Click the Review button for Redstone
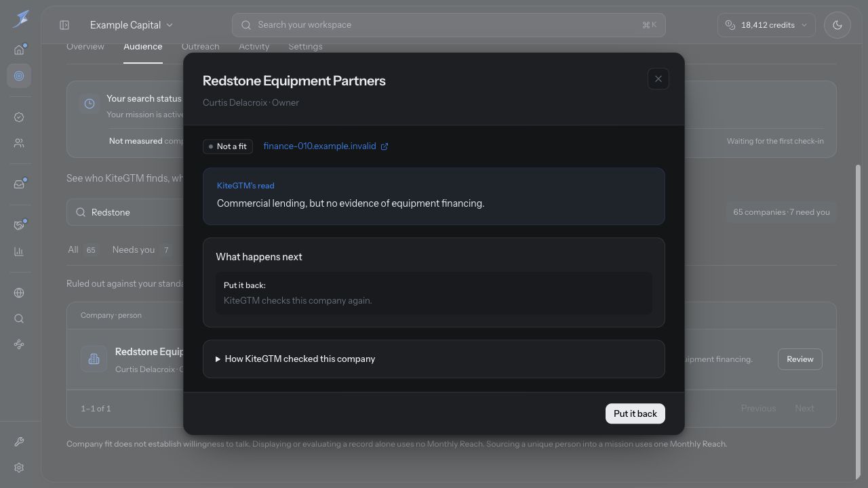Image resolution: width=868 pixels, height=488 pixels. point(800,359)
